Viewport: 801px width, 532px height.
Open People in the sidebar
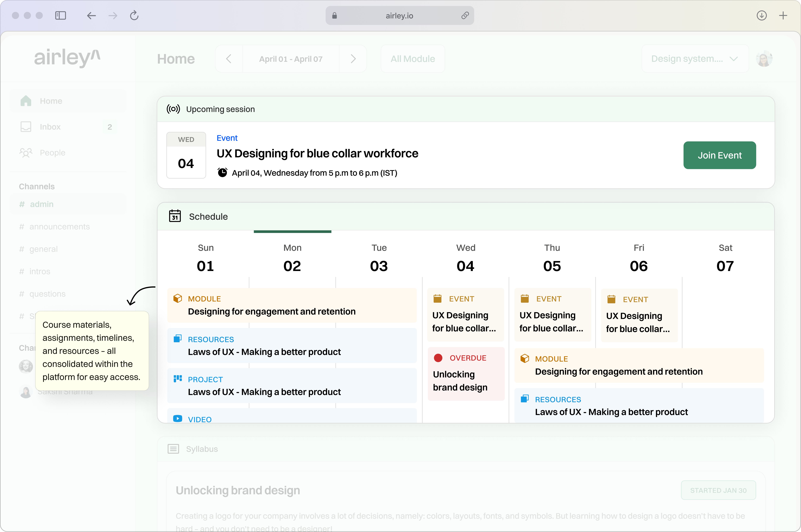coord(68,153)
